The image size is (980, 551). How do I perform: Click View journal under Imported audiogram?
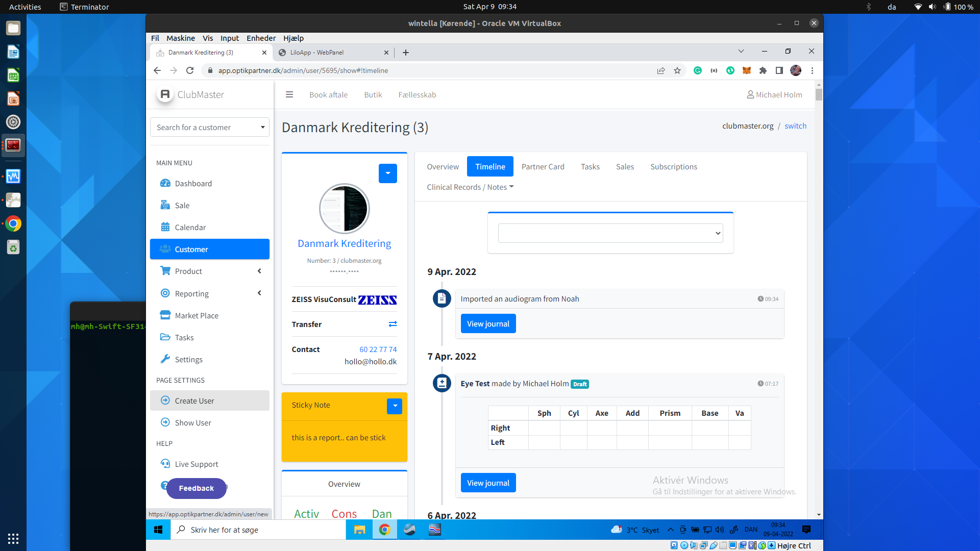[x=488, y=323]
